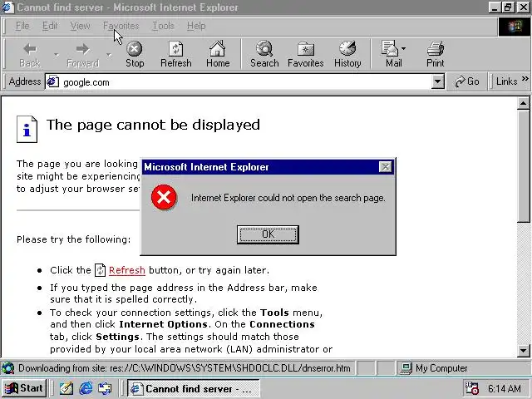
Task: Click the vertical scrollbar down arrow
Action: click(523, 350)
